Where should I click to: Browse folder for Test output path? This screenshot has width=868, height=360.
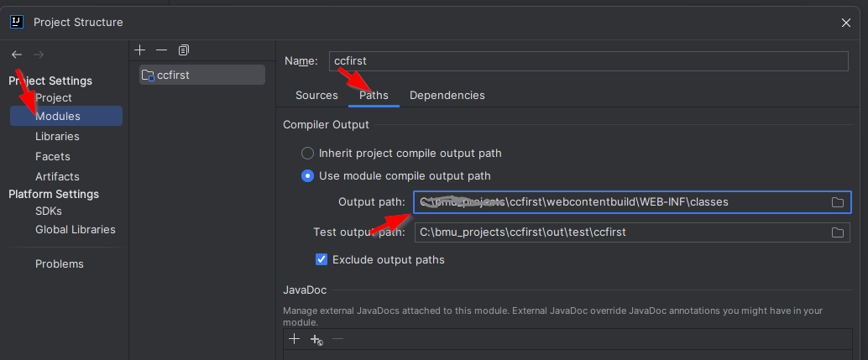pyautogui.click(x=837, y=232)
